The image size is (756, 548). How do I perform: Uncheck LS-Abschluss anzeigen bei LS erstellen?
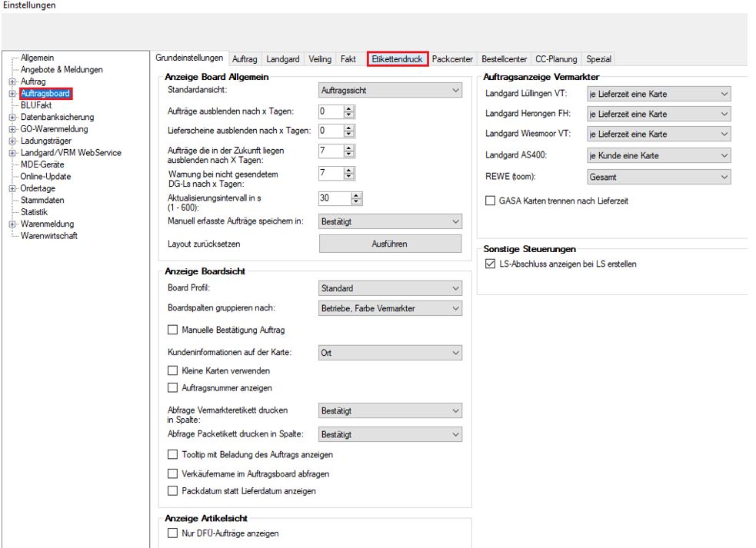tap(492, 264)
